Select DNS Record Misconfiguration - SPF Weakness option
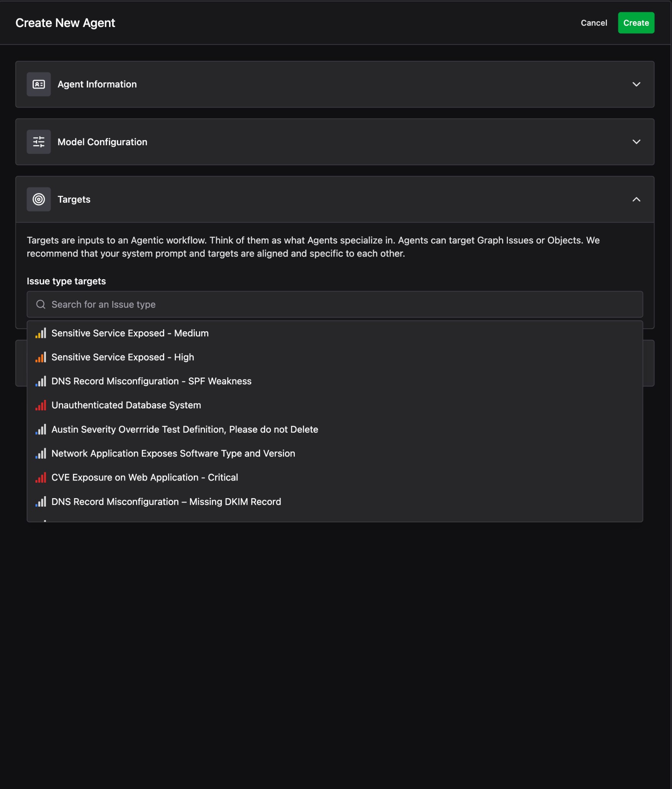 tap(151, 381)
